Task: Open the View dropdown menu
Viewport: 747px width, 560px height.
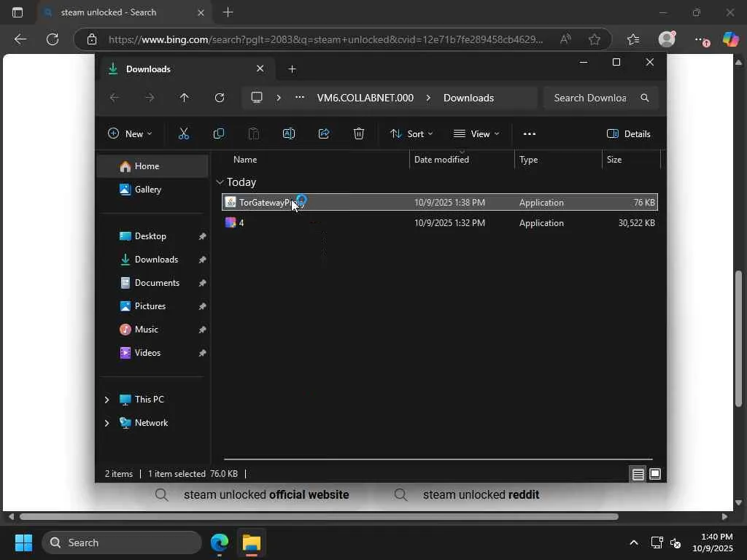Action: tap(476, 134)
